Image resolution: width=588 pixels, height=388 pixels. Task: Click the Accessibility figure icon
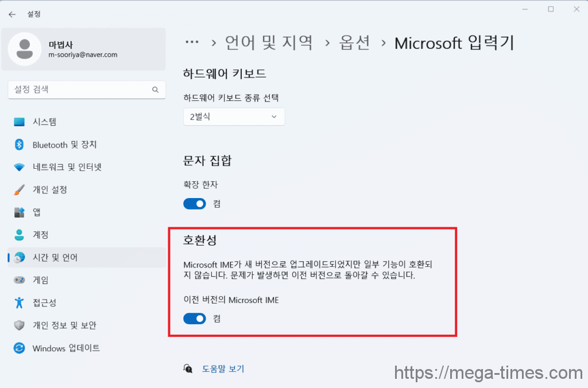20,302
